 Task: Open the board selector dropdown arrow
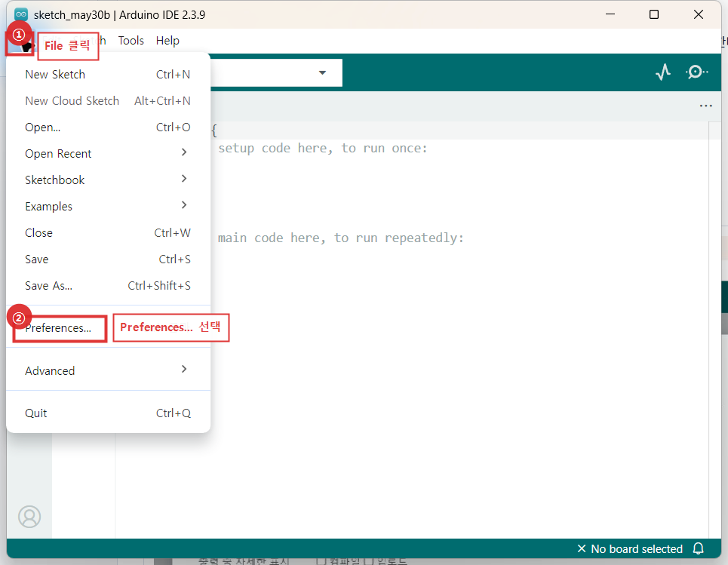pos(322,72)
